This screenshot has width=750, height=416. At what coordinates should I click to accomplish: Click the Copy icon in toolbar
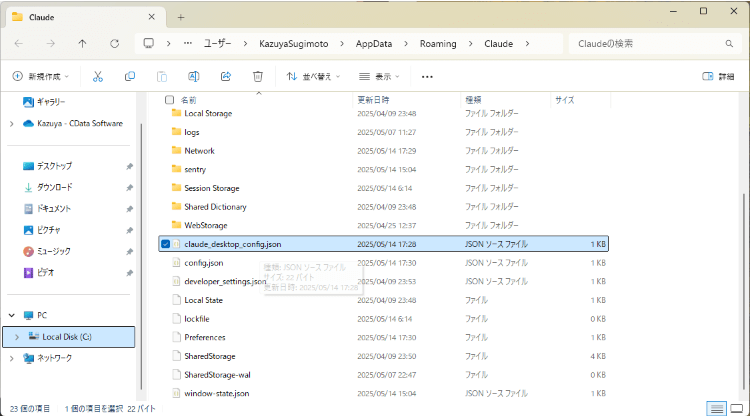tap(130, 77)
